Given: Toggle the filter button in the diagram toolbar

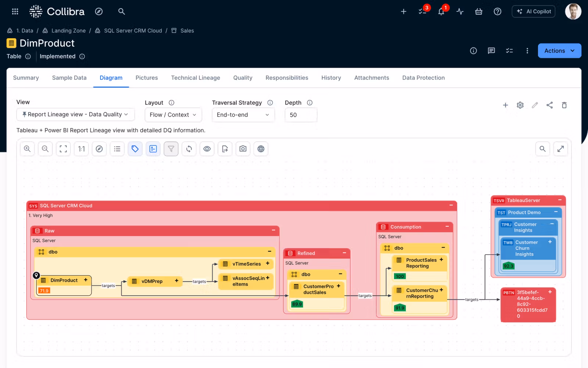Looking at the screenshot, I should pyautogui.click(x=171, y=149).
